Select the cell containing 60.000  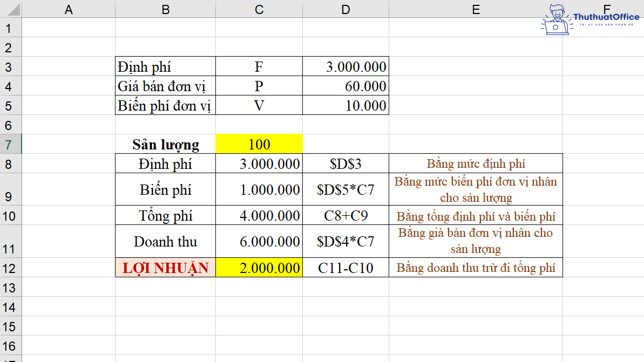click(x=345, y=85)
